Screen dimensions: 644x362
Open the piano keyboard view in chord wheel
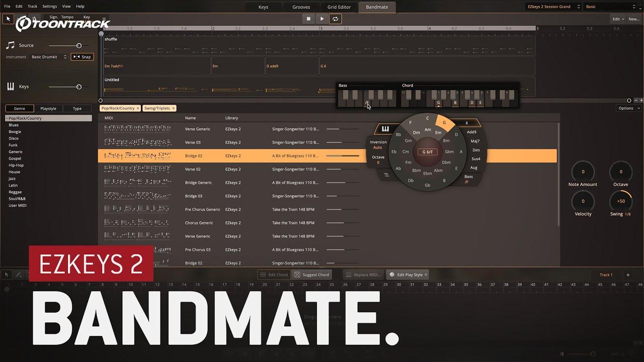385,129
